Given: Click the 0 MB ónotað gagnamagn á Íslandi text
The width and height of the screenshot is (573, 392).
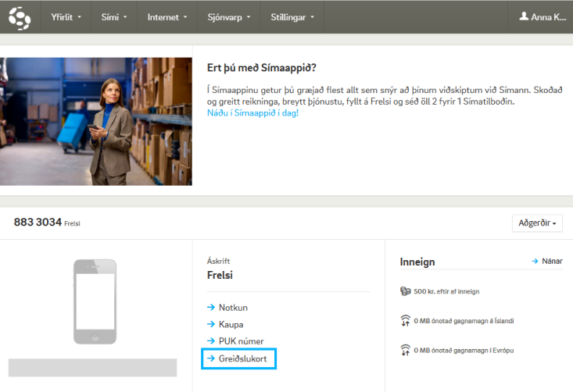Looking at the screenshot, I should [x=464, y=321].
